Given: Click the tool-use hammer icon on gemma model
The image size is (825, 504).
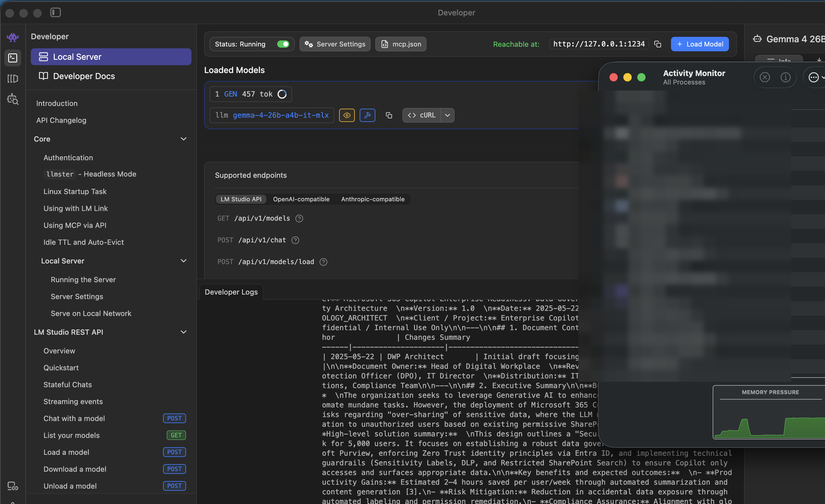Looking at the screenshot, I should pos(367,115).
